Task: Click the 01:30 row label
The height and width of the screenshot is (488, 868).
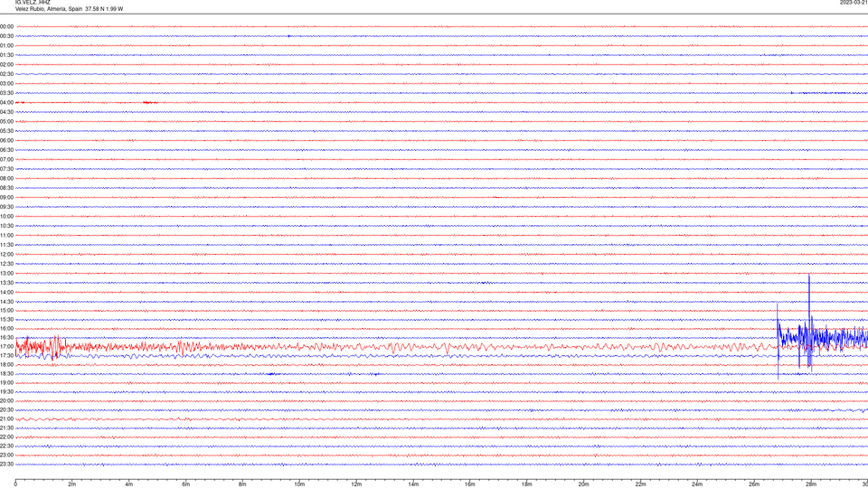Action: click(x=6, y=55)
